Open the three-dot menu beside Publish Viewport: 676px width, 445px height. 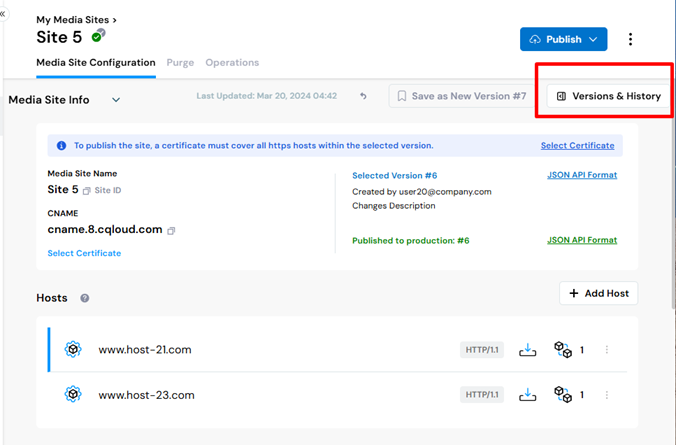(630, 39)
